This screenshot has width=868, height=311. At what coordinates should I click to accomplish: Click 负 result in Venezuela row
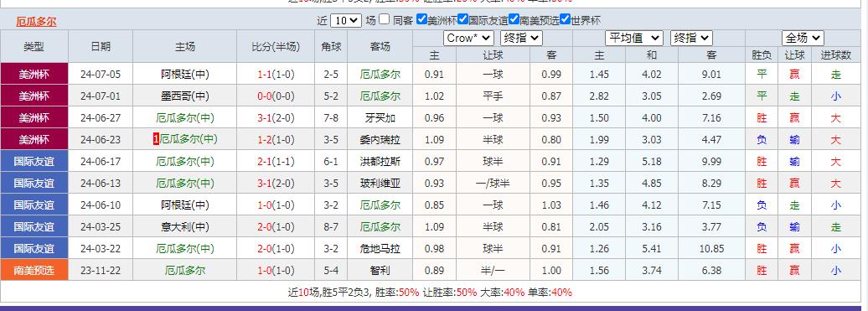762,139
